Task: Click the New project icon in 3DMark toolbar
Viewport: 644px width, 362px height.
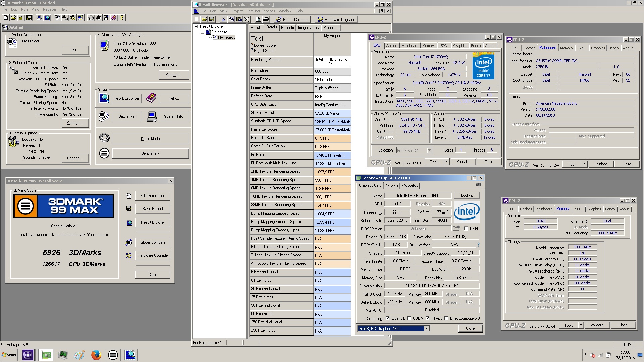Action: click(6, 18)
